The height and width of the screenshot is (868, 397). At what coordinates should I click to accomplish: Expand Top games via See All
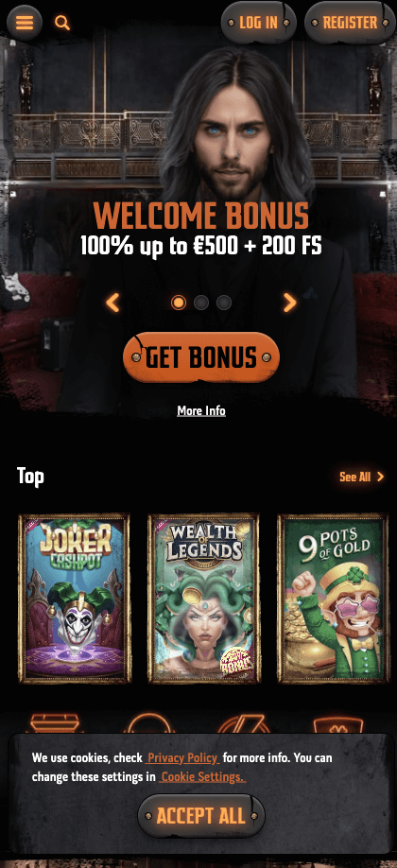click(x=354, y=477)
